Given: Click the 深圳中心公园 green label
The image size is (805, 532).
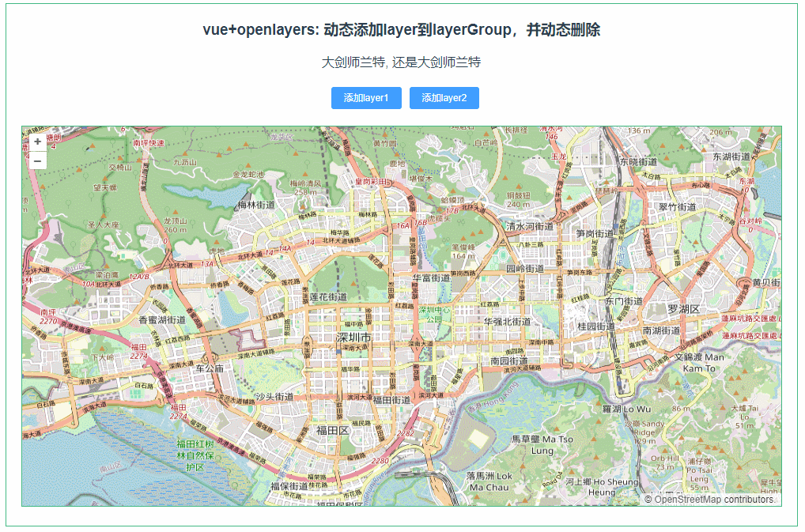Looking at the screenshot, I should pyautogui.click(x=434, y=315).
